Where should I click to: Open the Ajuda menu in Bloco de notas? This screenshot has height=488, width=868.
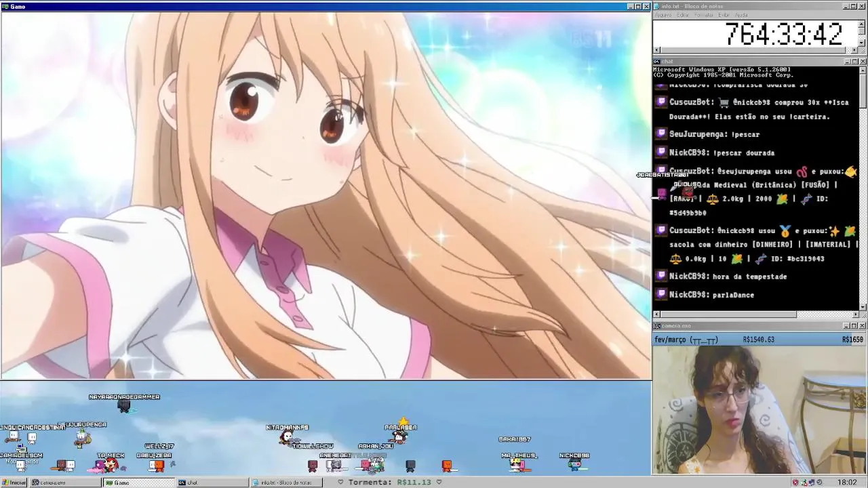742,15
